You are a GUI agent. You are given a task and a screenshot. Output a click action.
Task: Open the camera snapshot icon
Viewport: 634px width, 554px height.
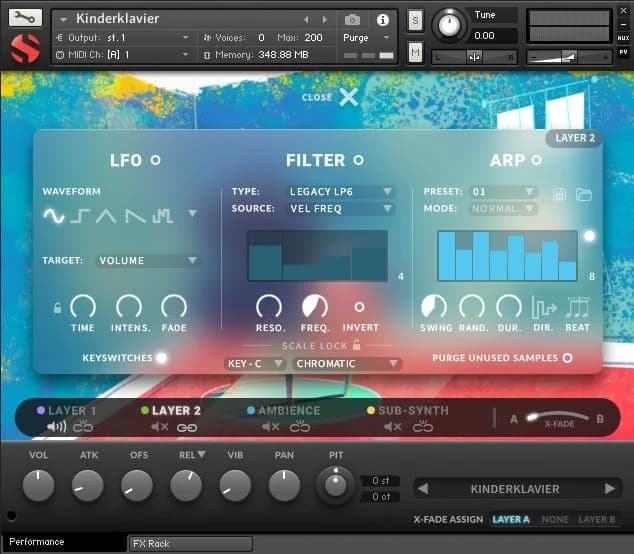tap(352, 19)
